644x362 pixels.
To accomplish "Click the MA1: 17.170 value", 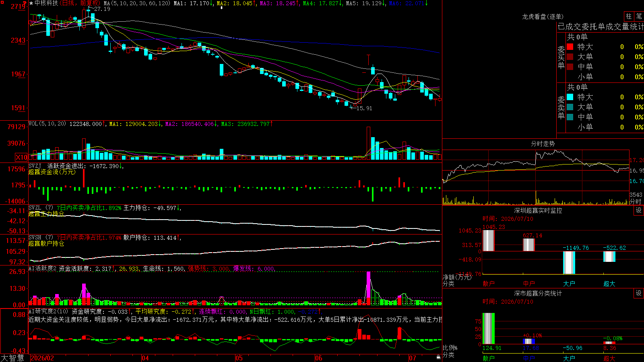I will (x=194, y=3).
